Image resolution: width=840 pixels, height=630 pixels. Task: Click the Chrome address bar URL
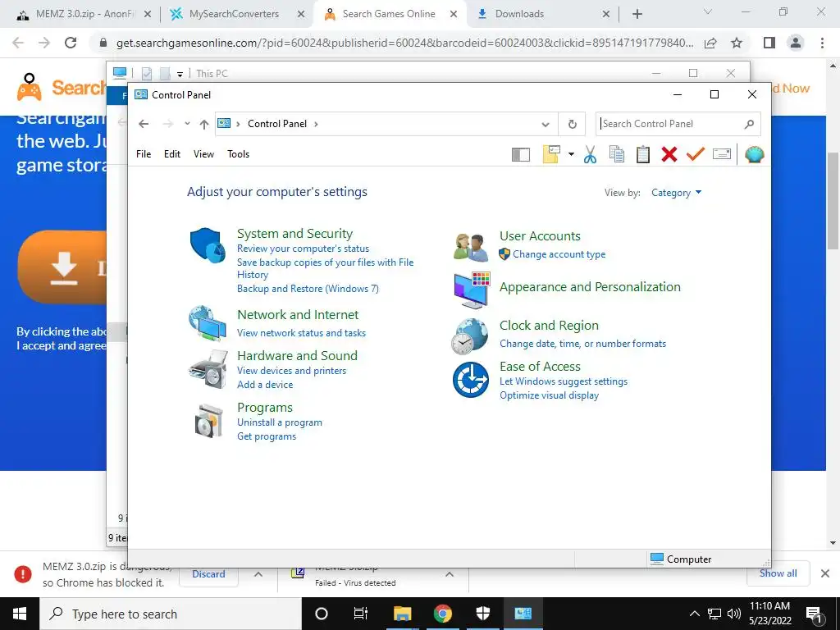[x=404, y=43]
